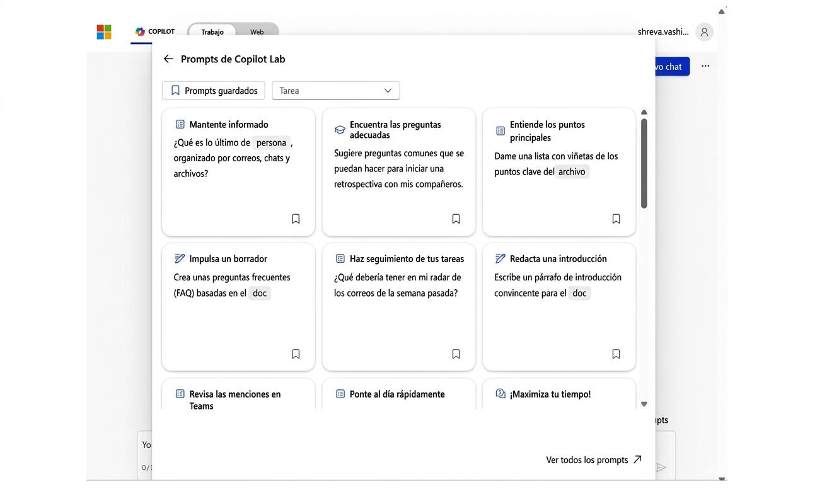The image size is (822, 504).
Task: Click graduation cap icon on Encuentra las preguntas card
Action: click(340, 130)
